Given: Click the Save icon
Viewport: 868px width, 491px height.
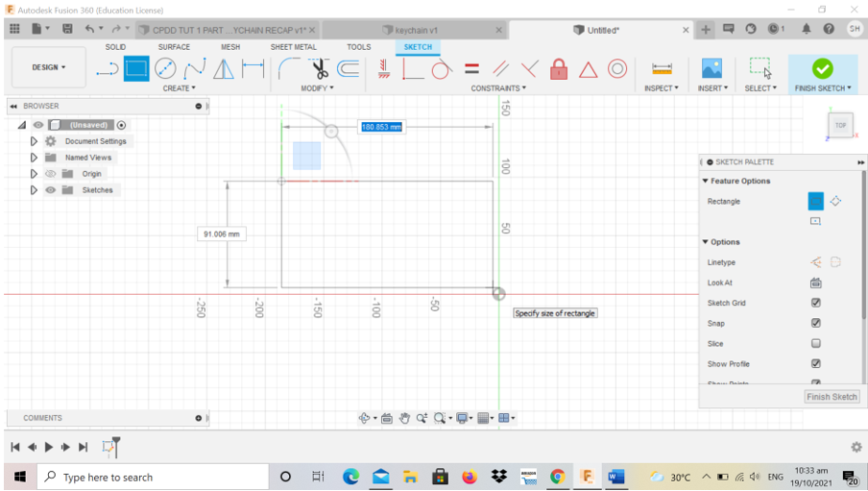Looking at the screenshot, I should pyautogui.click(x=67, y=29).
